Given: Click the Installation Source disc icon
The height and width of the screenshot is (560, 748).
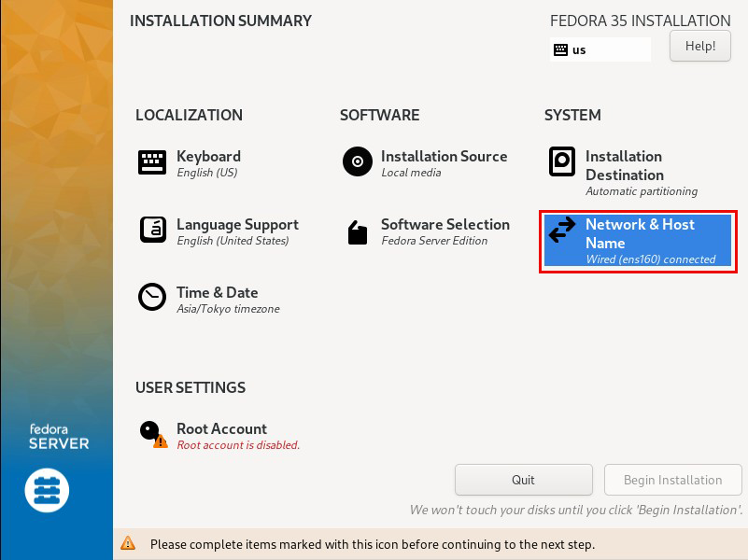Looking at the screenshot, I should pyautogui.click(x=358, y=161).
